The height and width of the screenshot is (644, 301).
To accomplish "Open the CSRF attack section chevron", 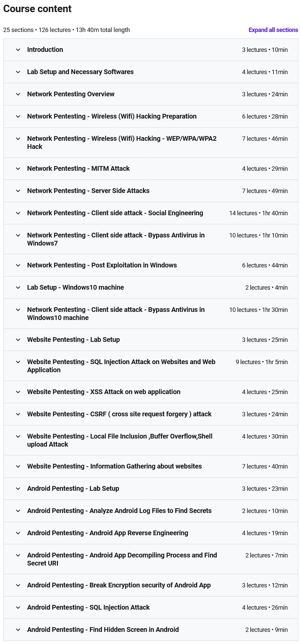I will tap(18, 414).
